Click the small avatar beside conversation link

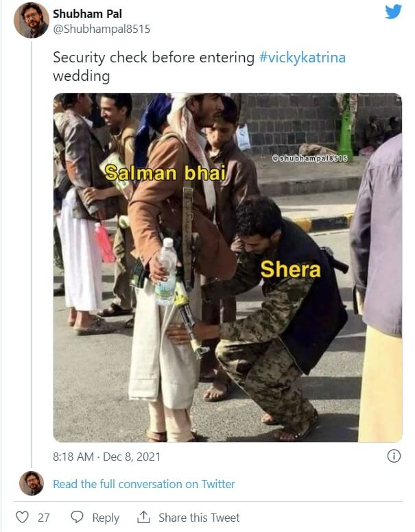(32, 483)
